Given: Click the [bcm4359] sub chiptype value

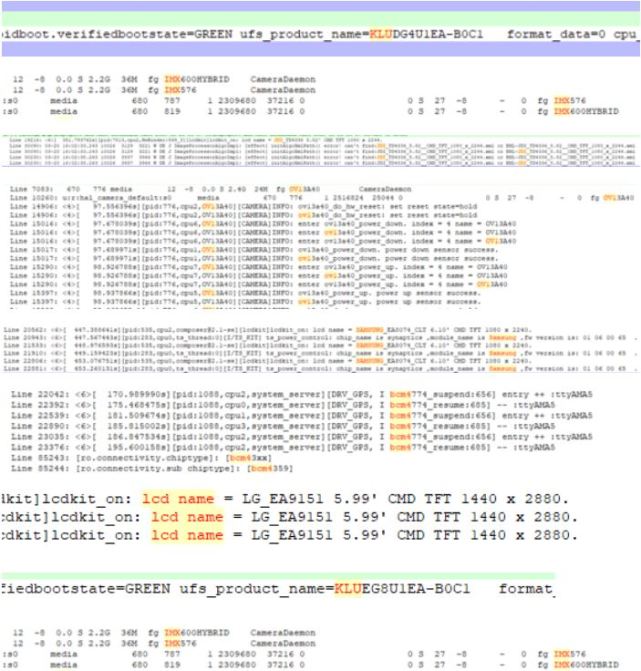Looking at the screenshot, I should pyautogui.click(x=270, y=469).
